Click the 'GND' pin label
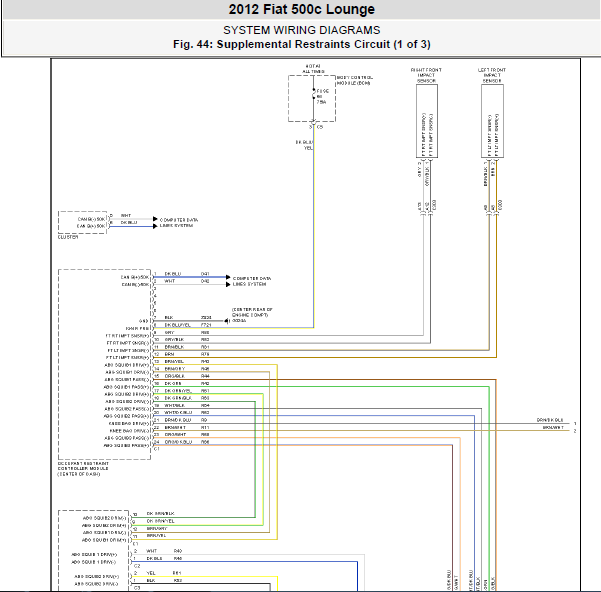 point(144,321)
